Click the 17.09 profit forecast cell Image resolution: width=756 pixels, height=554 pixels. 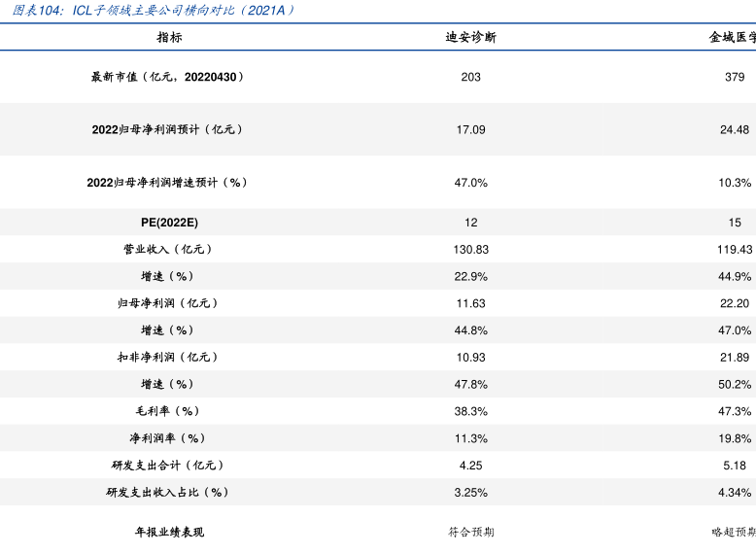[x=470, y=129]
